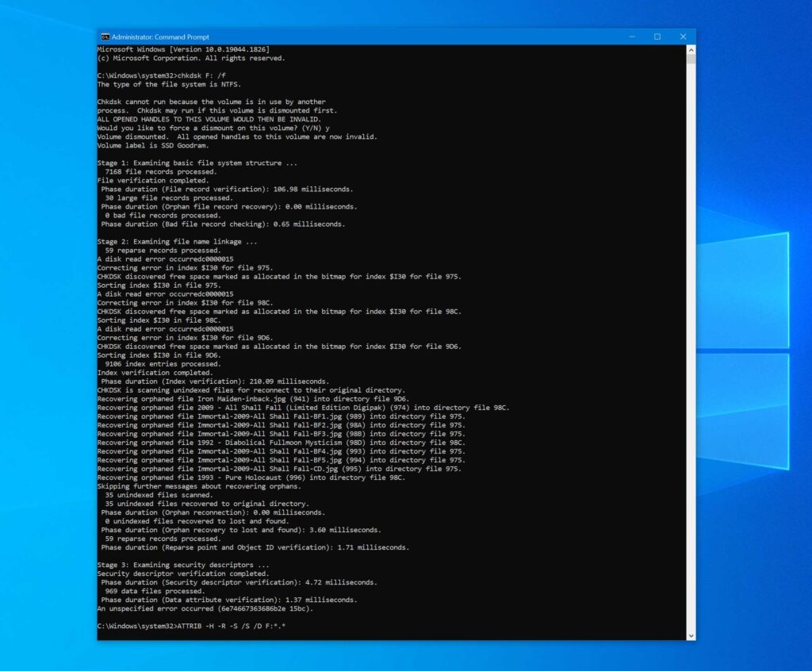Click the Iron Maiden-inback.jpg recovery line
Screen dimensions: 812x671
tap(254, 398)
